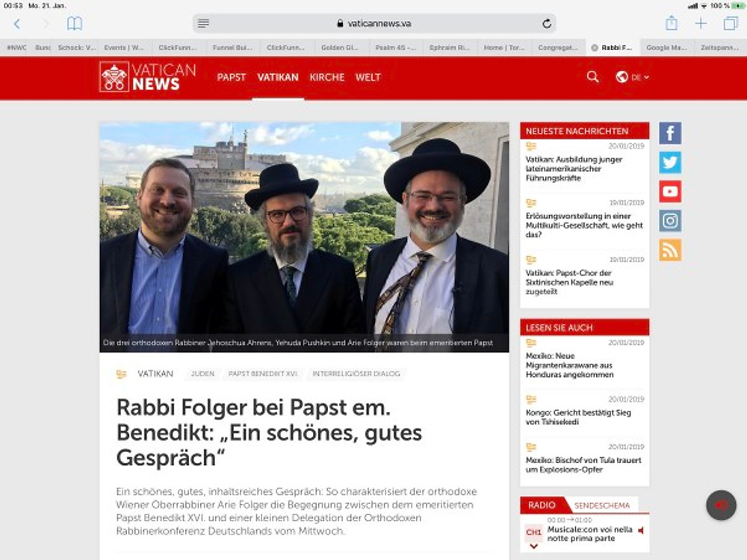Tap Safari's share icon
Image resolution: width=747 pixels, height=560 pixels.
(672, 23)
